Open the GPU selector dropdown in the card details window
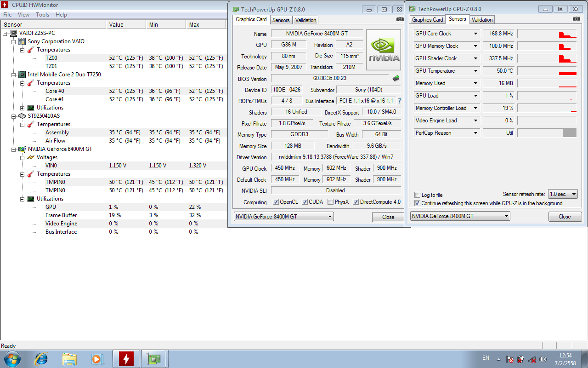588x368 pixels. [x=284, y=217]
